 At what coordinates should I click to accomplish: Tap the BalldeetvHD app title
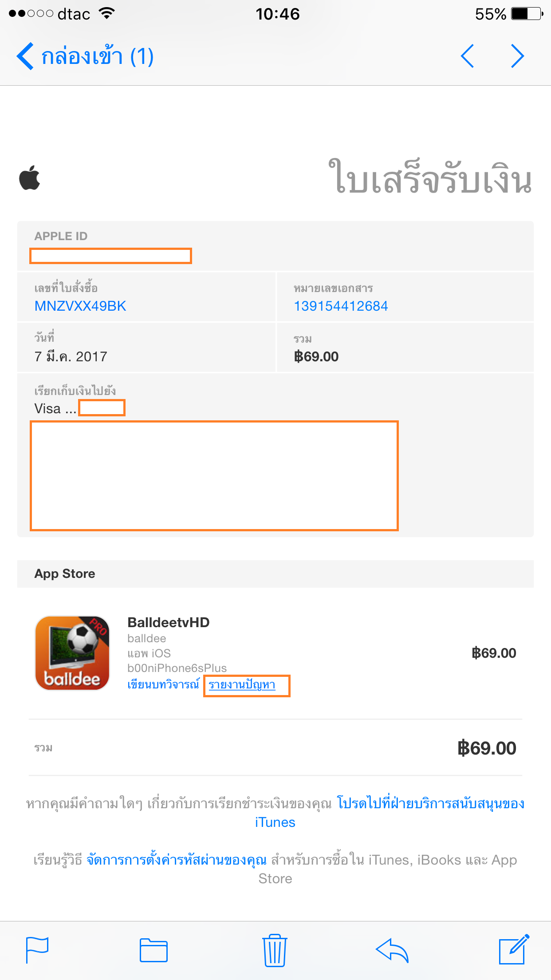(169, 622)
